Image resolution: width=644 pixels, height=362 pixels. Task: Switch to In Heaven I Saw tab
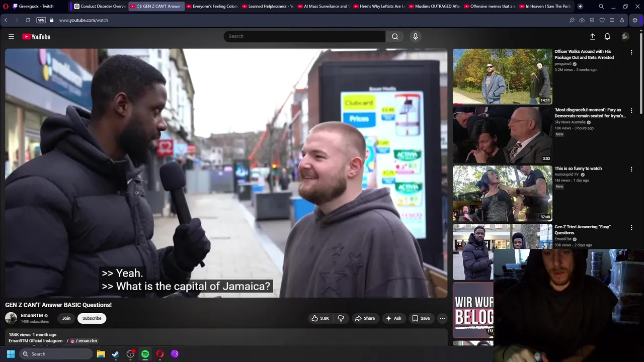point(545,7)
